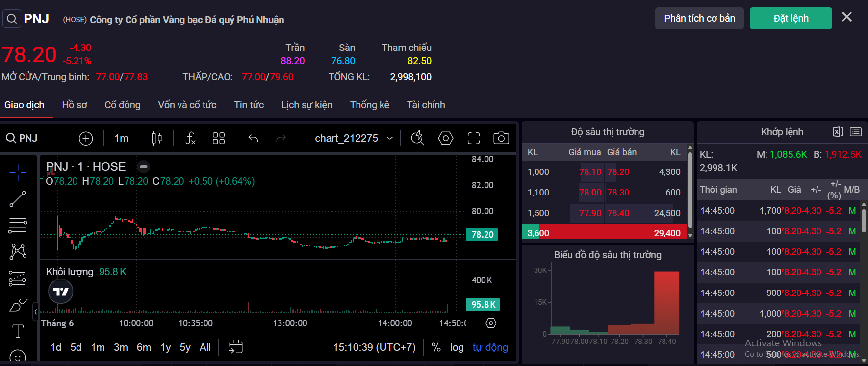Select the trend line drawing tool
The image size is (868, 366).
click(18, 199)
